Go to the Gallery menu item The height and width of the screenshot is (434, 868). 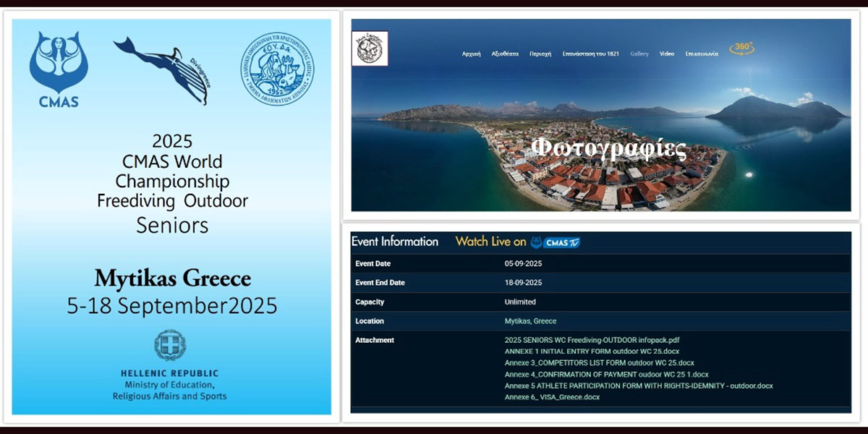click(639, 54)
